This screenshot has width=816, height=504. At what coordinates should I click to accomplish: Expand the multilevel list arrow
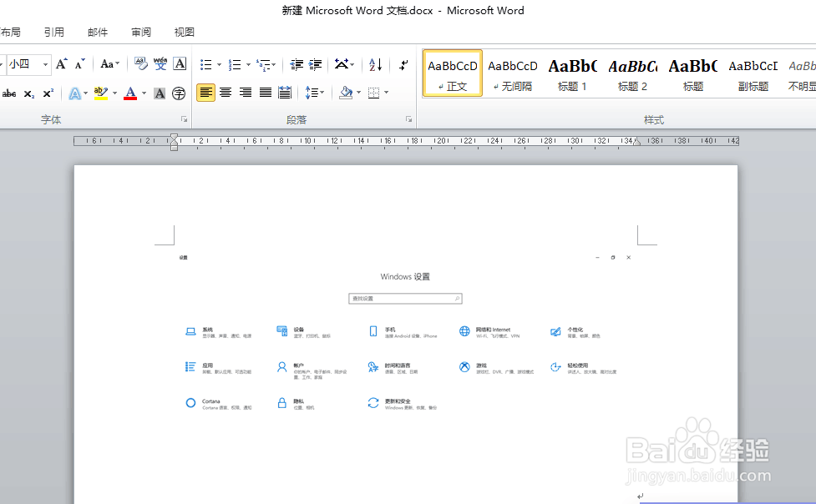tap(274, 64)
